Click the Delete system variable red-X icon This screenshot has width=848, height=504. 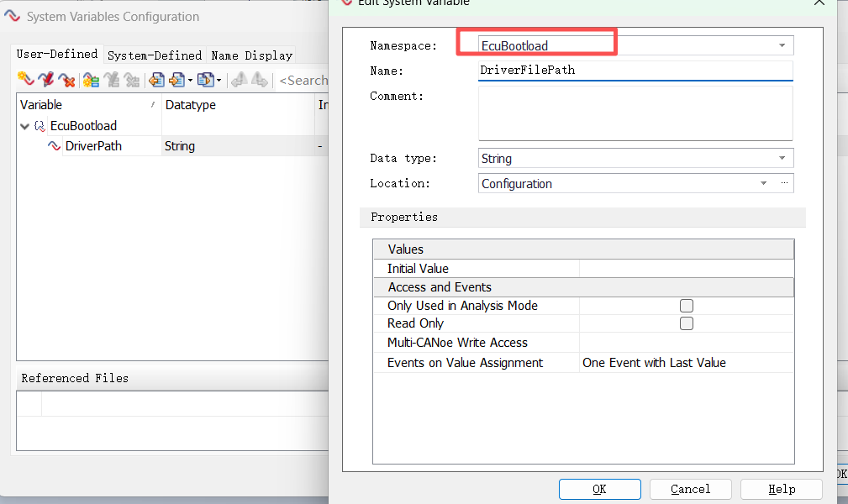[x=66, y=80]
